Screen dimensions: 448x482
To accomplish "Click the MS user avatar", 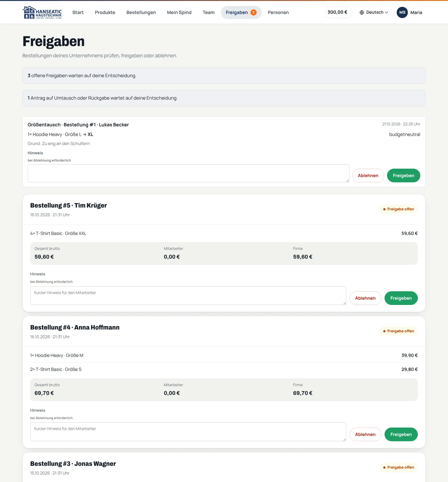I will (x=402, y=12).
